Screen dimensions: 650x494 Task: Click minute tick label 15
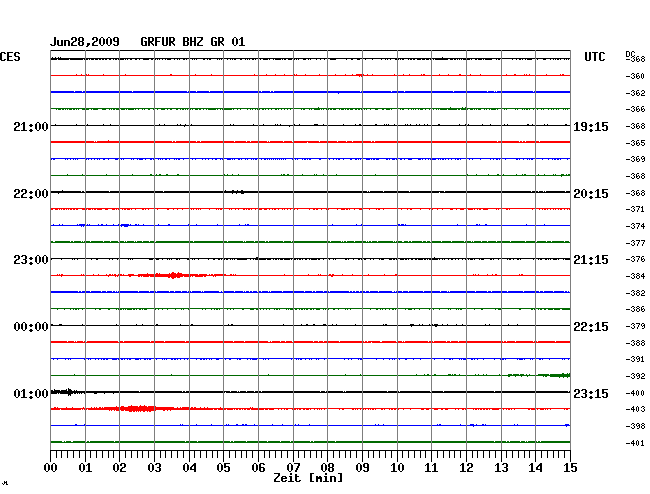pos(570,468)
